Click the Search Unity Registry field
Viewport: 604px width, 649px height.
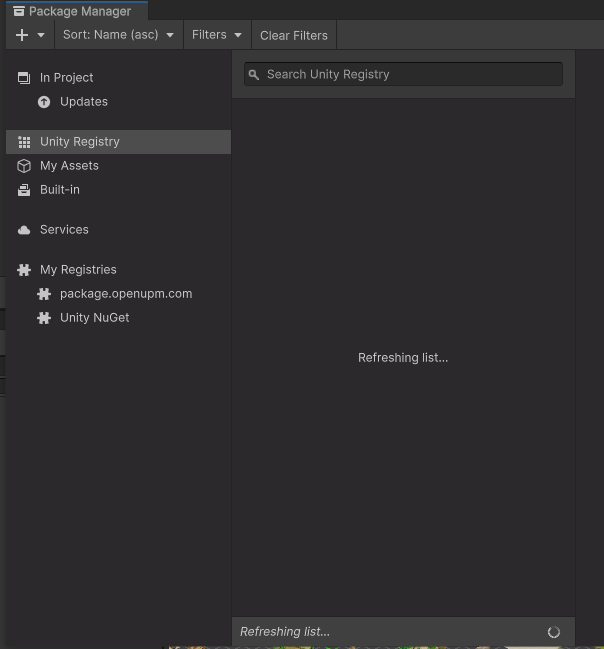pos(403,75)
